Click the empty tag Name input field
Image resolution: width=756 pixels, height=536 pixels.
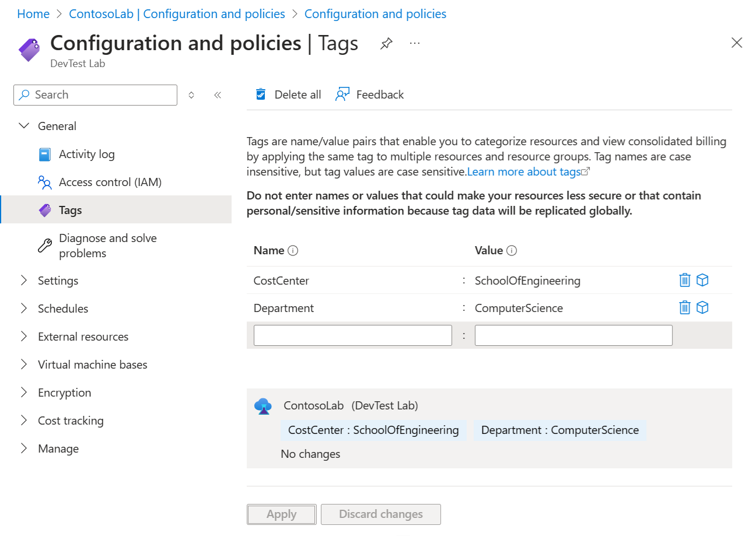point(352,335)
